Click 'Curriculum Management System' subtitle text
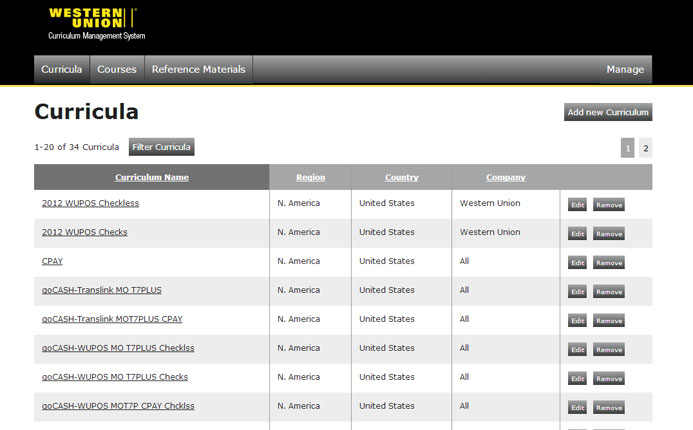 97,36
